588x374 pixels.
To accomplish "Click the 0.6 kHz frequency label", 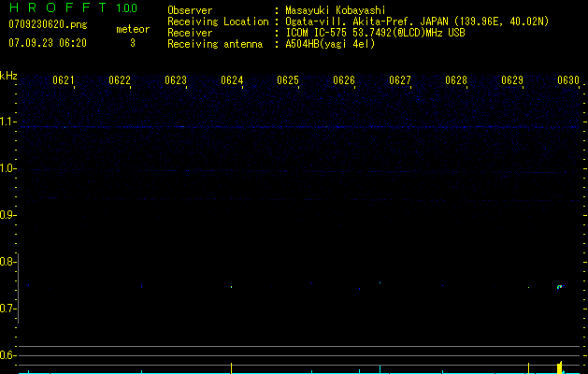I will point(7,355).
